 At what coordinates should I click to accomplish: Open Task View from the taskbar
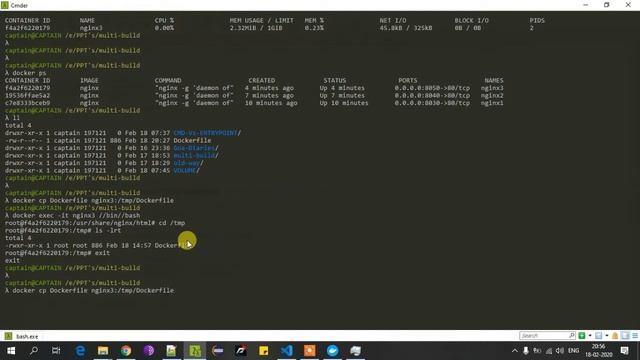point(56,351)
